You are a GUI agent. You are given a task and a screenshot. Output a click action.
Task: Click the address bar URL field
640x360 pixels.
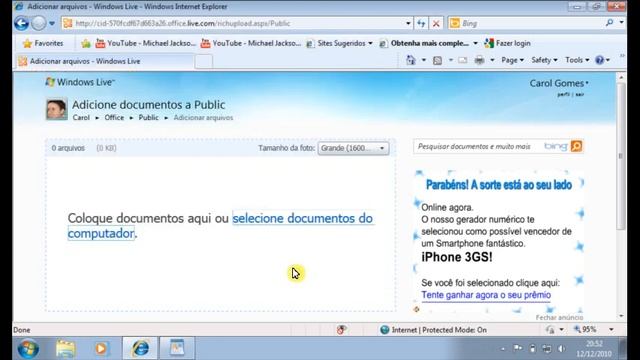233,23
